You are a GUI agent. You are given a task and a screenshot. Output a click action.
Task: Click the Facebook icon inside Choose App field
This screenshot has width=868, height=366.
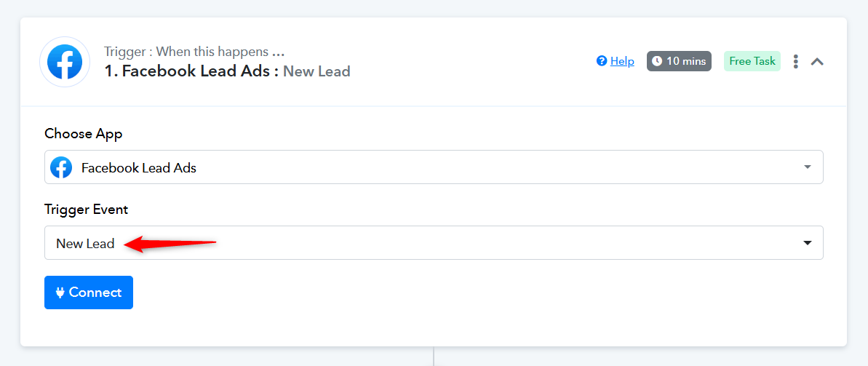coord(61,167)
